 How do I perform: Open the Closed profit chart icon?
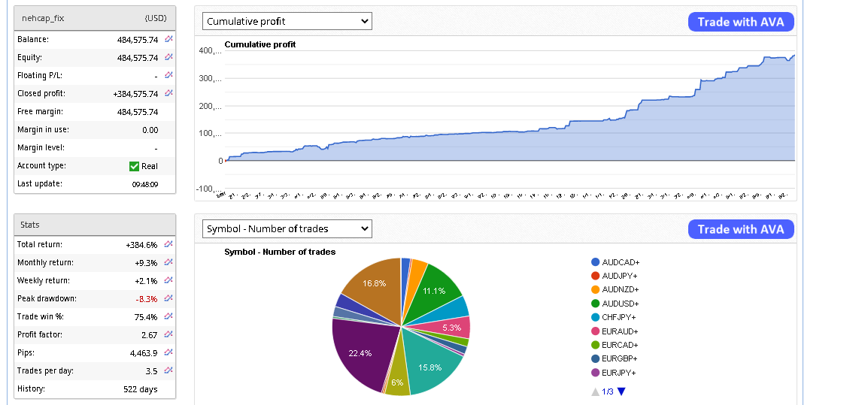[x=168, y=93]
